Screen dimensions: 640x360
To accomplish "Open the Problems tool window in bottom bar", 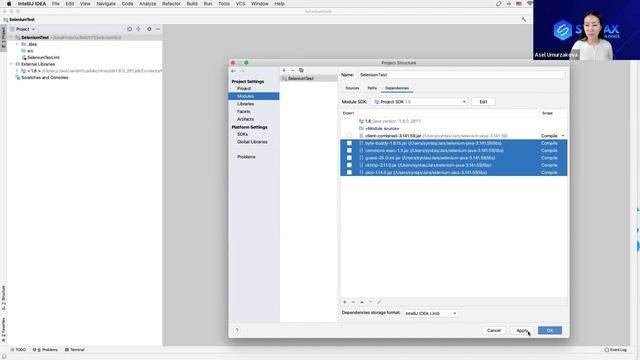I will point(45,350).
